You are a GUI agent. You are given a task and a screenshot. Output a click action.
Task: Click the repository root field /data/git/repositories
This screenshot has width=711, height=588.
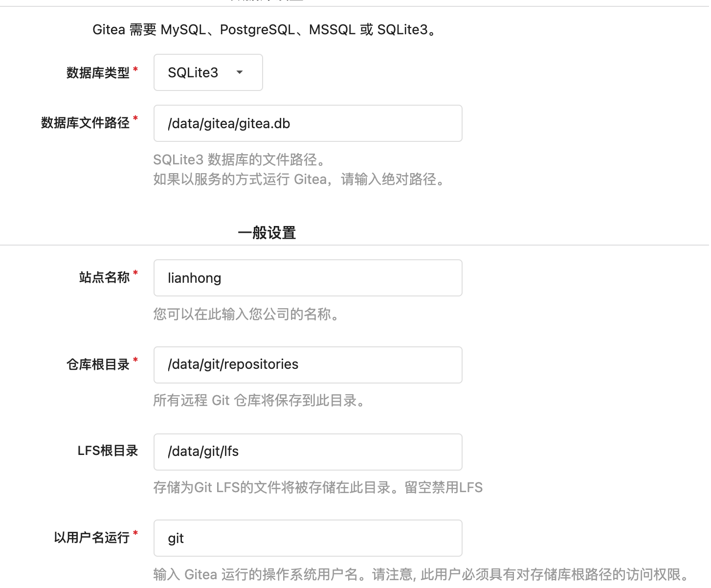click(x=308, y=365)
